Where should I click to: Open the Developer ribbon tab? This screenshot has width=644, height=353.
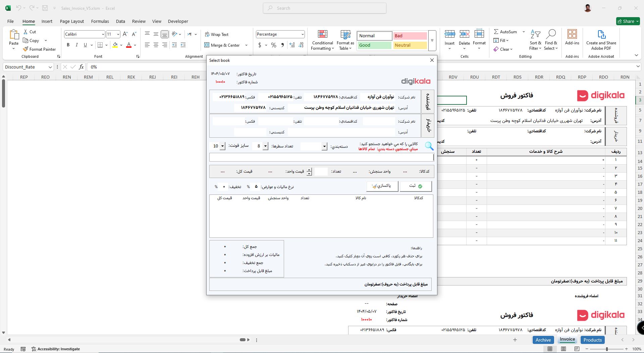178,21
